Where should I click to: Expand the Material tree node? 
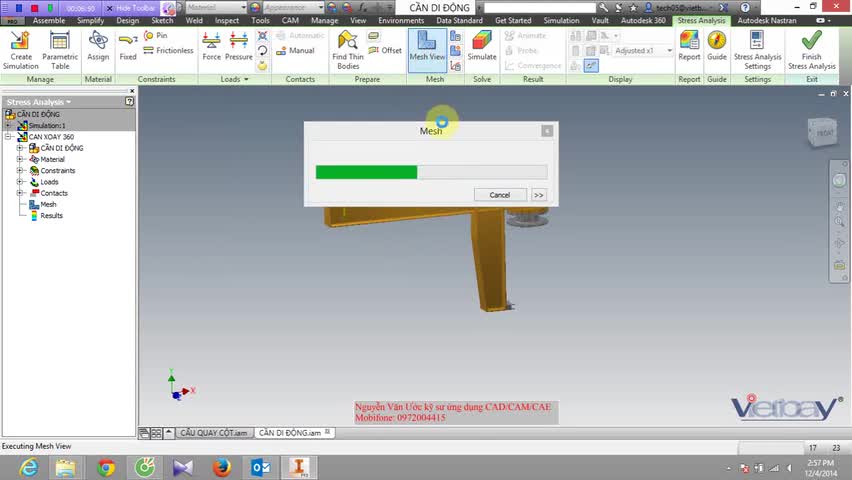20,159
